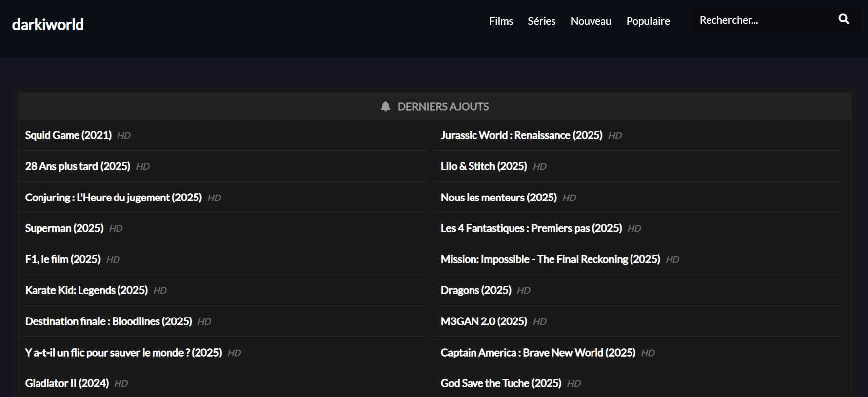
Task: Open M3GAN 2.0 (2025) entry
Action: (484, 321)
